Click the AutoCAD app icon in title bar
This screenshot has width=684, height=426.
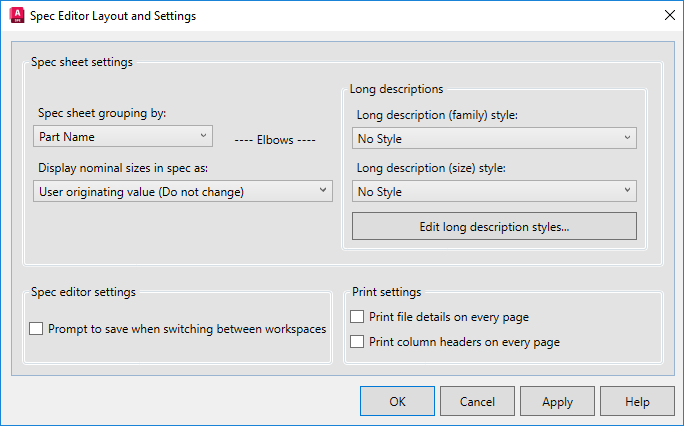tap(16, 16)
